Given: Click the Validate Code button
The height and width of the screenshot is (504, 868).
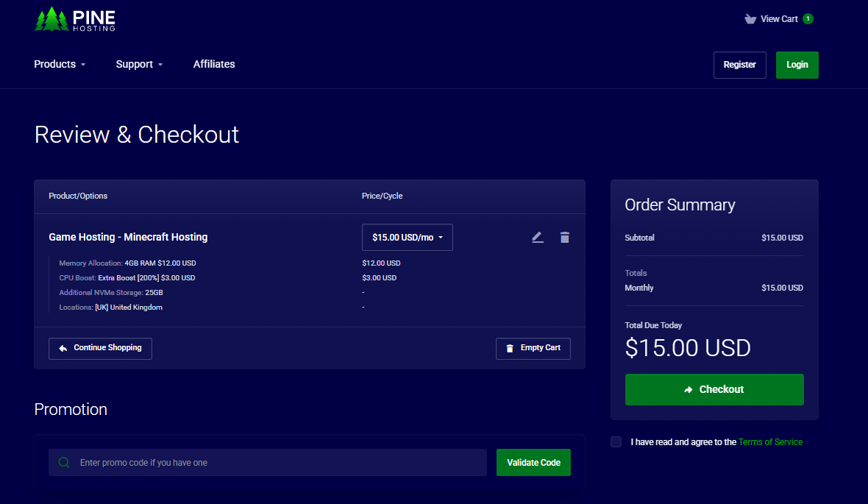Looking at the screenshot, I should pyautogui.click(x=533, y=463).
